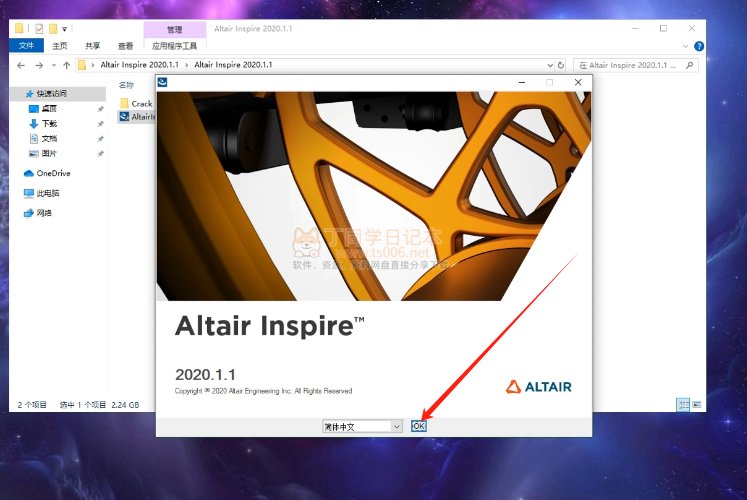Minimize the Altair Inspire installer dialog
This screenshot has width=747, height=500.
coord(522,82)
